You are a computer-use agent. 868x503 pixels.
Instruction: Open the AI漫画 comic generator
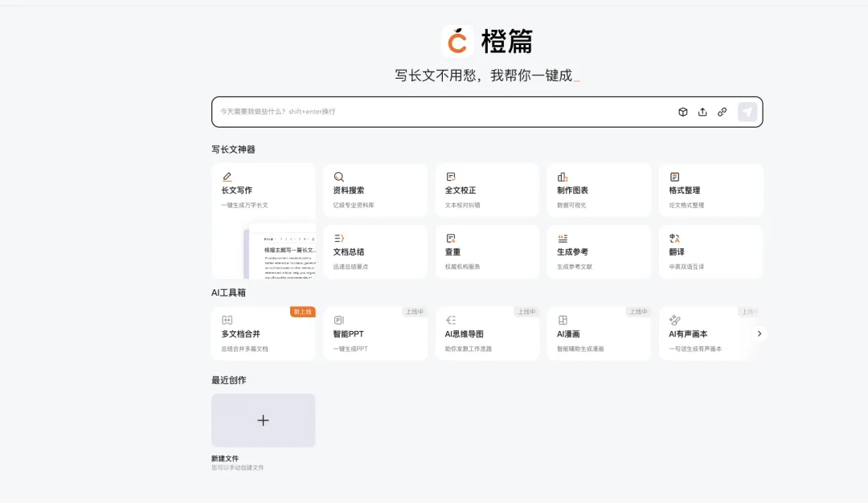click(599, 333)
